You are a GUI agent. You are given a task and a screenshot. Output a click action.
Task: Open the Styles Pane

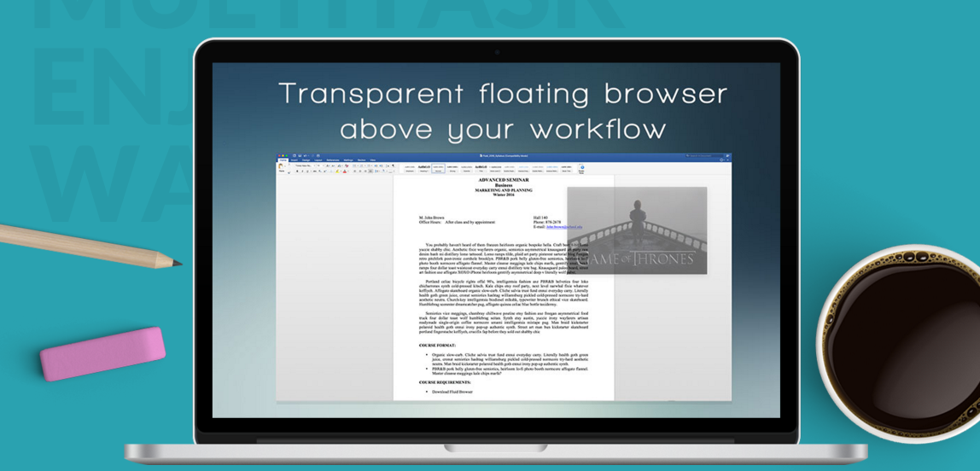click(581, 169)
